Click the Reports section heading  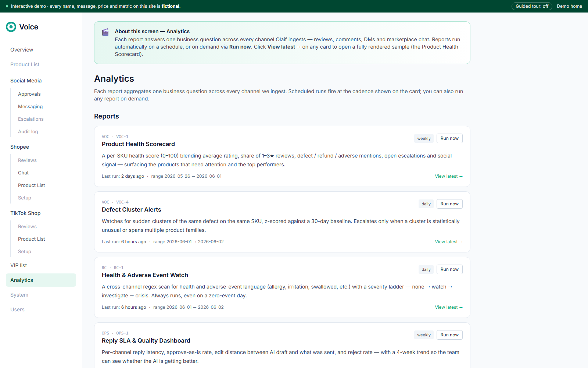(x=107, y=116)
